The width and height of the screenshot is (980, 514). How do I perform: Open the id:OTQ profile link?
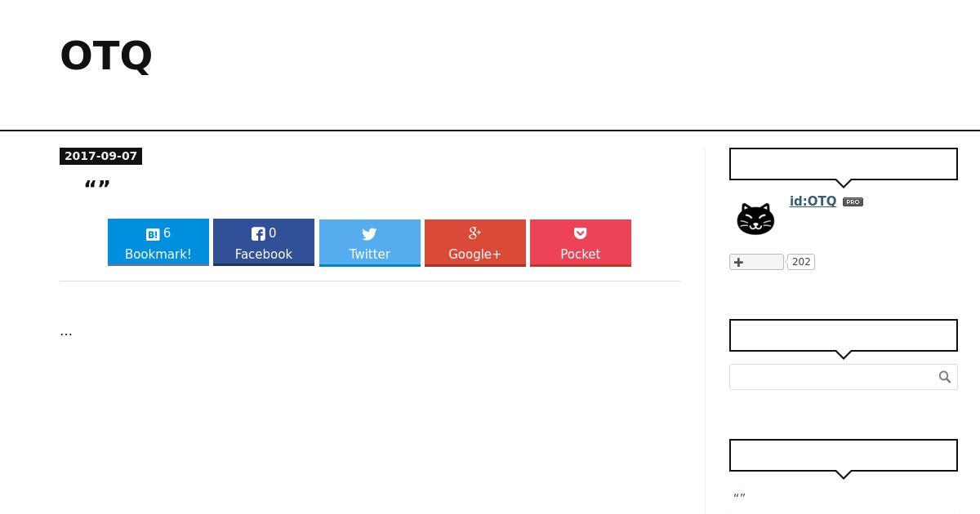[813, 201]
